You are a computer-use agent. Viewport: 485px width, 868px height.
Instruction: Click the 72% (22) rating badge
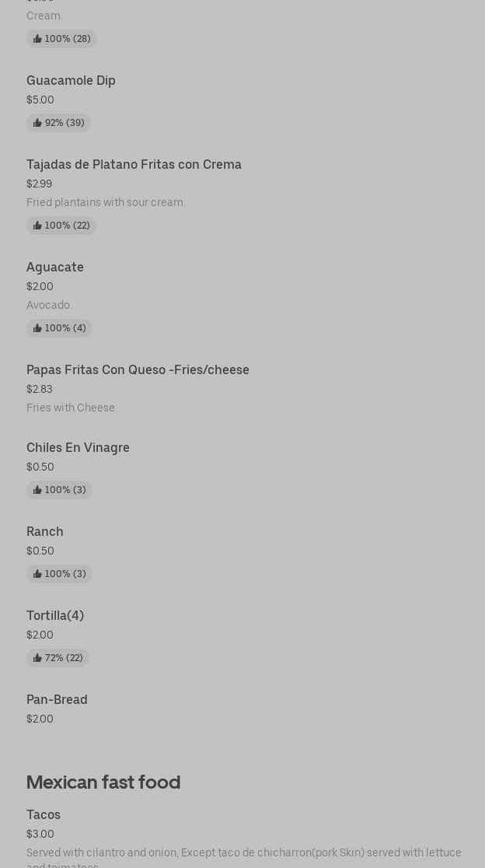coord(58,658)
